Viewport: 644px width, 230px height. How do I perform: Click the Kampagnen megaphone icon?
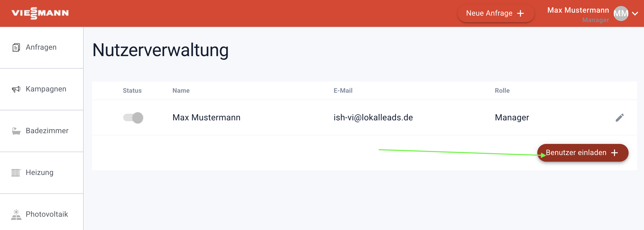pyautogui.click(x=16, y=89)
